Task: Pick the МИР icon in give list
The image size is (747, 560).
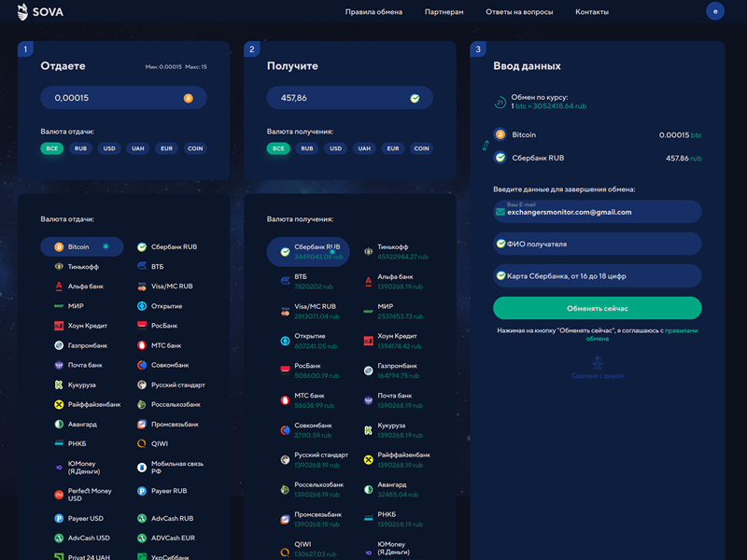Action: pos(59,306)
